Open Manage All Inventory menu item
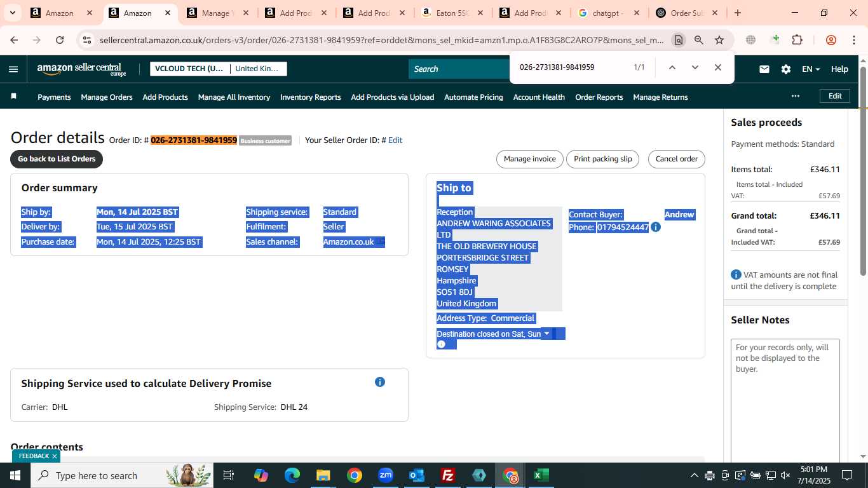Image resolution: width=868 pixels, height=488 pixels. coord(234,97)
